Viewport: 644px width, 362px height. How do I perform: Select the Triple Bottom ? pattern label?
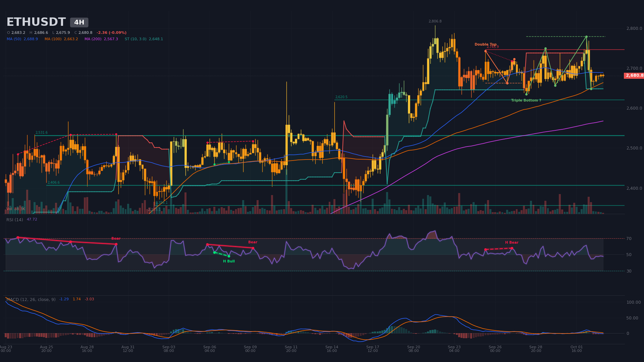coord(526,101)
